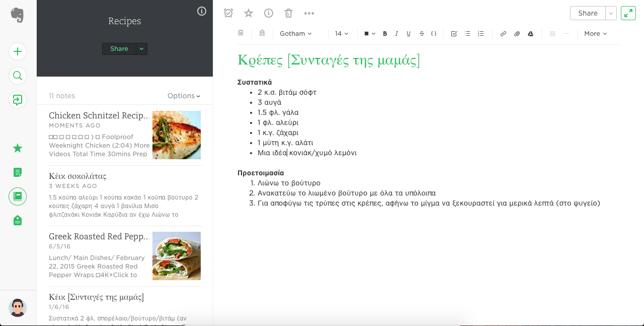Insert a link with chain icon

point(503,34)
